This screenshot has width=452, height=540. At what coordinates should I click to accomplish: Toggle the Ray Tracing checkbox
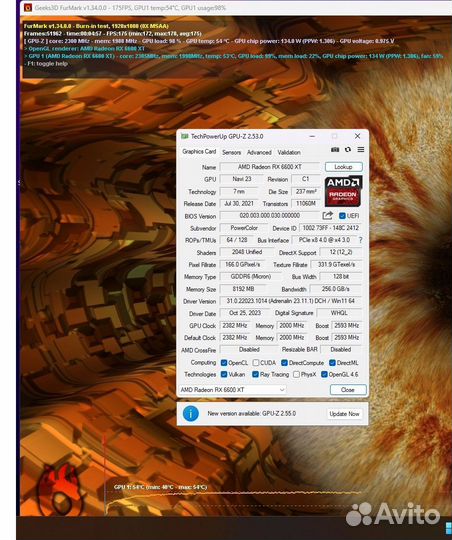point(255,374)
